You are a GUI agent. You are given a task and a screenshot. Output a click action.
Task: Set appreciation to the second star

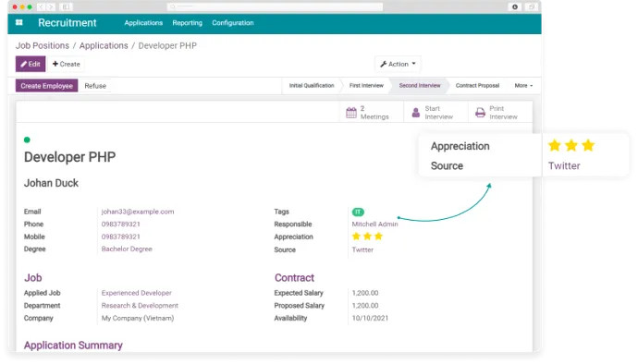coord(367,237)
